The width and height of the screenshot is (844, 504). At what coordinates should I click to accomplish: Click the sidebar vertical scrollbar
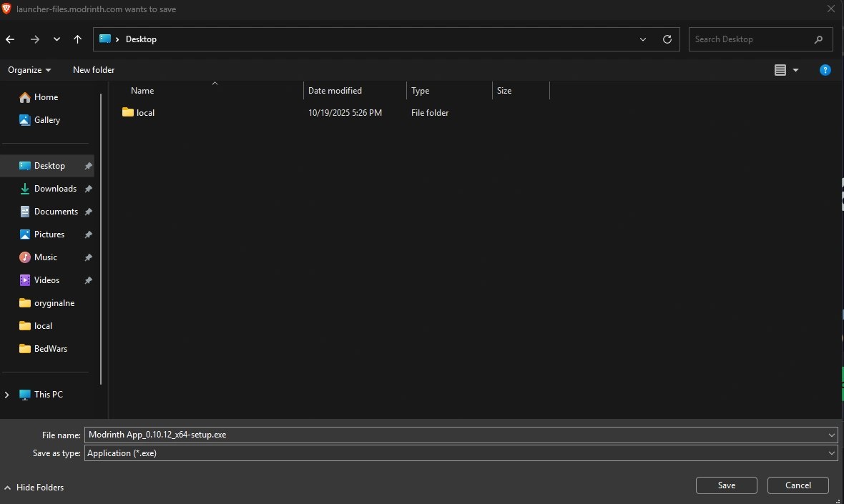coord(101,239)
